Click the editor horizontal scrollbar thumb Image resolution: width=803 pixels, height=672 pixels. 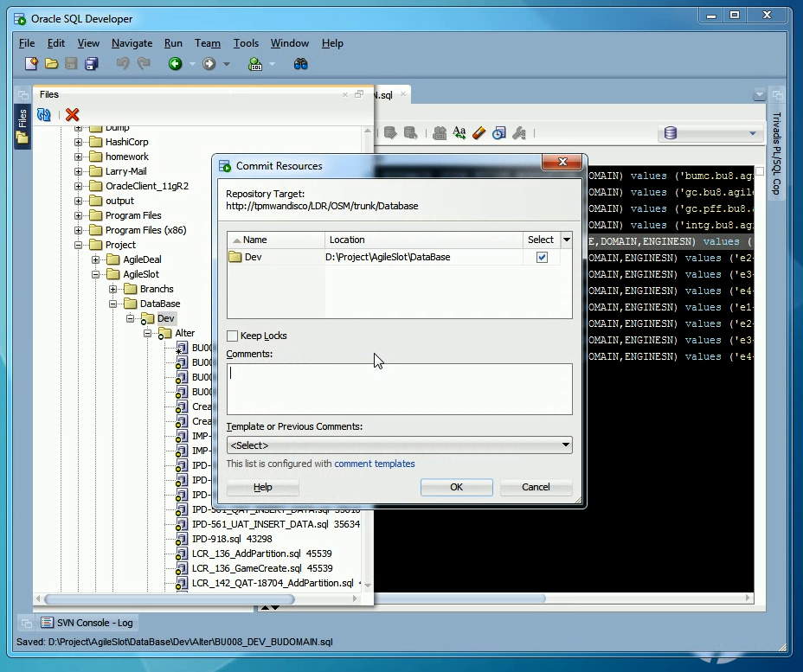(x=459, y=598)
